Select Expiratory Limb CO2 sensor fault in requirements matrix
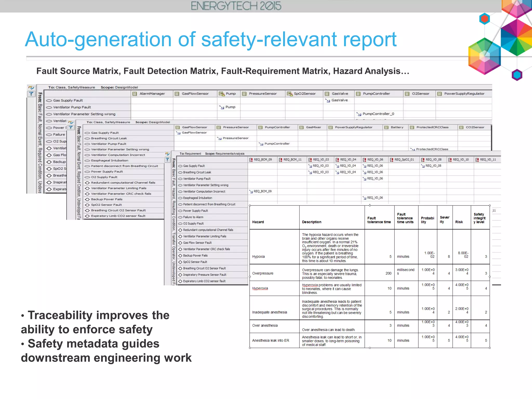This screenshot has width=532, height=399. coord(212,281)
